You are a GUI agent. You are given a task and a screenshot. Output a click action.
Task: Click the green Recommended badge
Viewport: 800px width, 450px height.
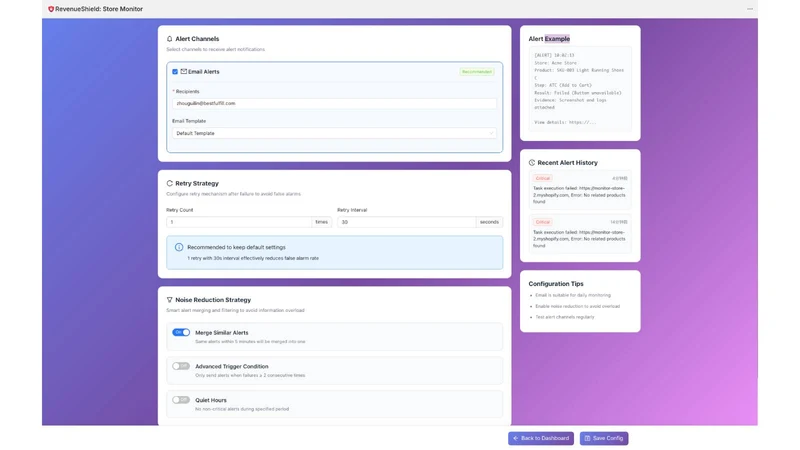coord(477,72)
